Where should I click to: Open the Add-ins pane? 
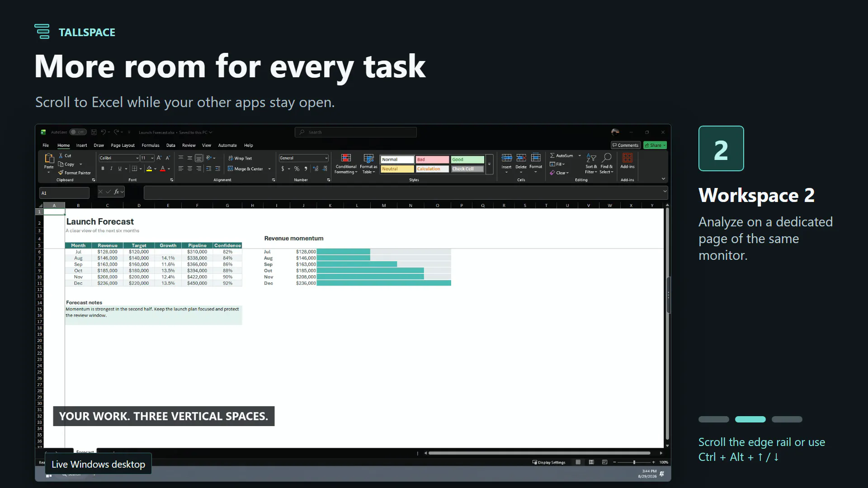[x=627, y=160]
